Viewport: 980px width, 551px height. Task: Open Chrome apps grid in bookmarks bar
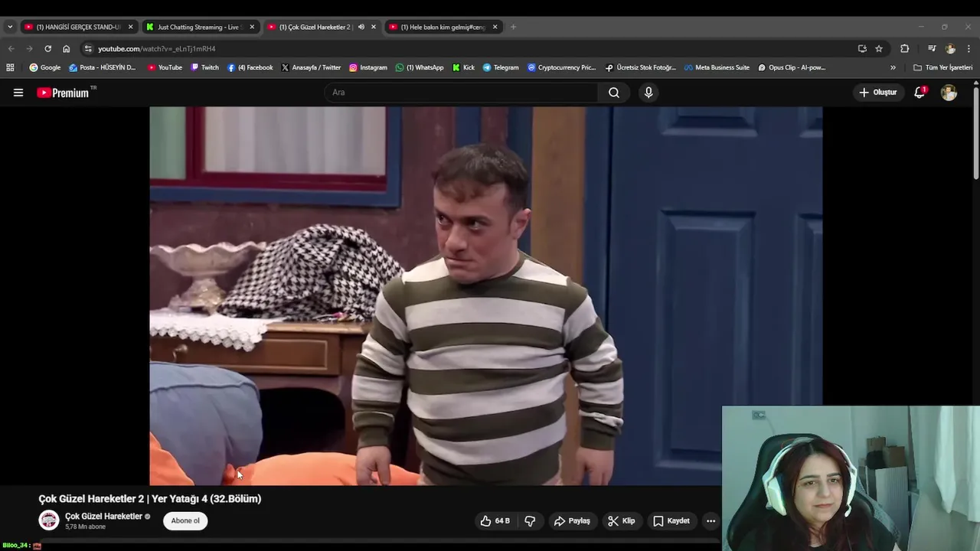[10, 67]
